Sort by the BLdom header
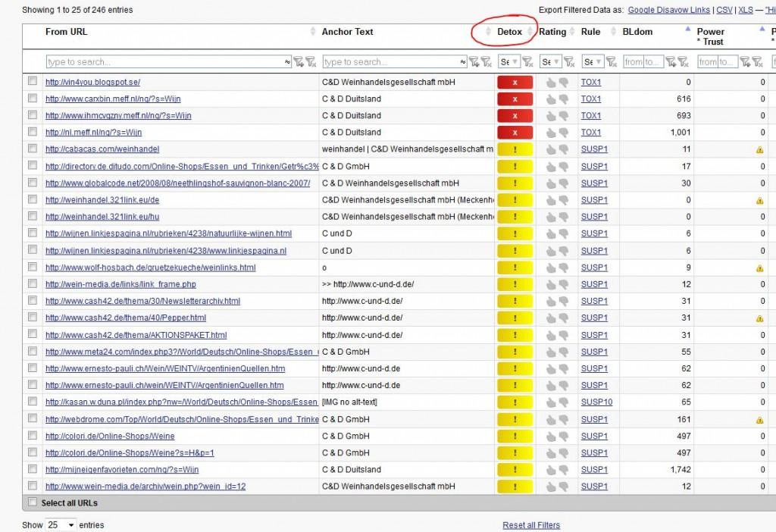 click(x=637, y=32)
